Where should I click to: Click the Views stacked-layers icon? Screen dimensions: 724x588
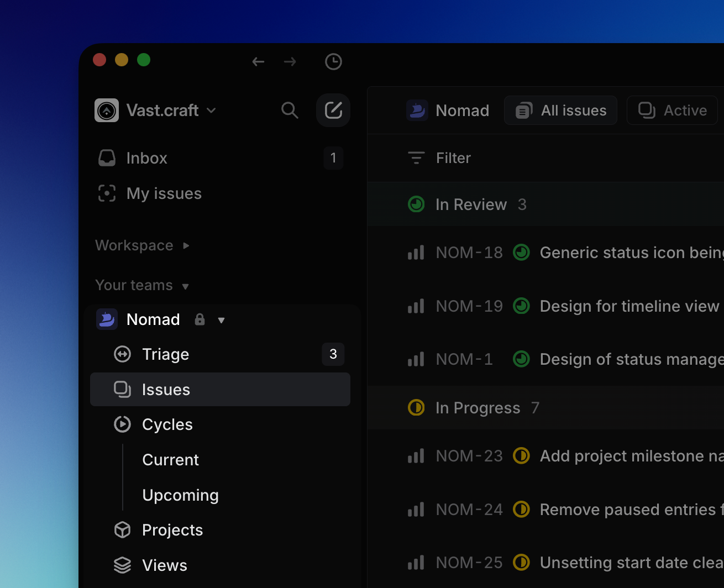(122, 565)
